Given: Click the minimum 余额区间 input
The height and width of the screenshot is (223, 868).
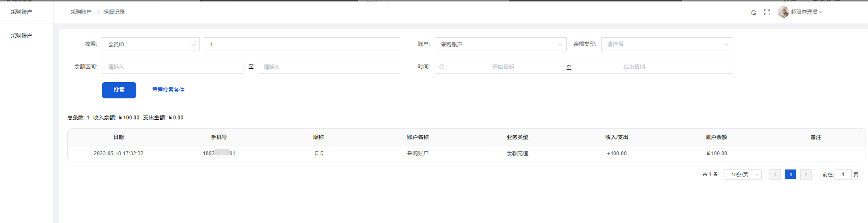Looking at the screenshot, I should 173,67.
